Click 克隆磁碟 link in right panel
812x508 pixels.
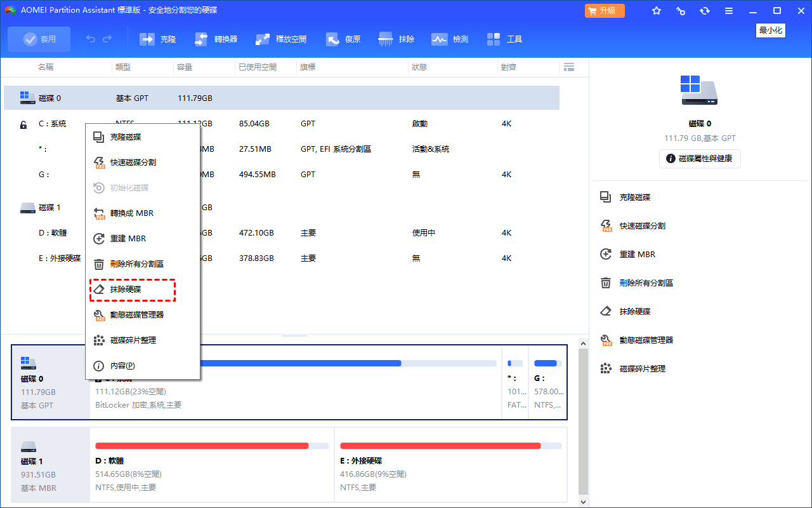click(635, 197)
